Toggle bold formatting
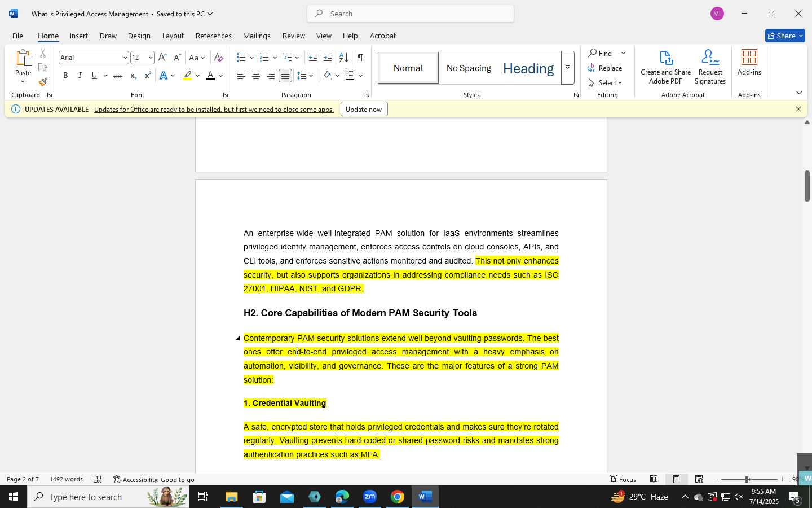Image resolution: width=812 pixels, height=508 pixels. point(65,76)
